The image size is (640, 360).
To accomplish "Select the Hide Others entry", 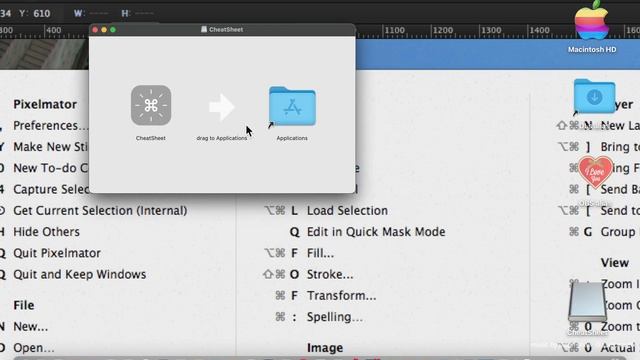I will tap(47, 232).
